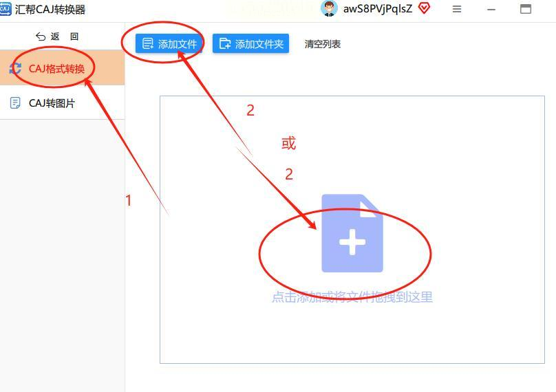Click the file icon inside 添加文件 button
The image size is (556, 392).
147,43
